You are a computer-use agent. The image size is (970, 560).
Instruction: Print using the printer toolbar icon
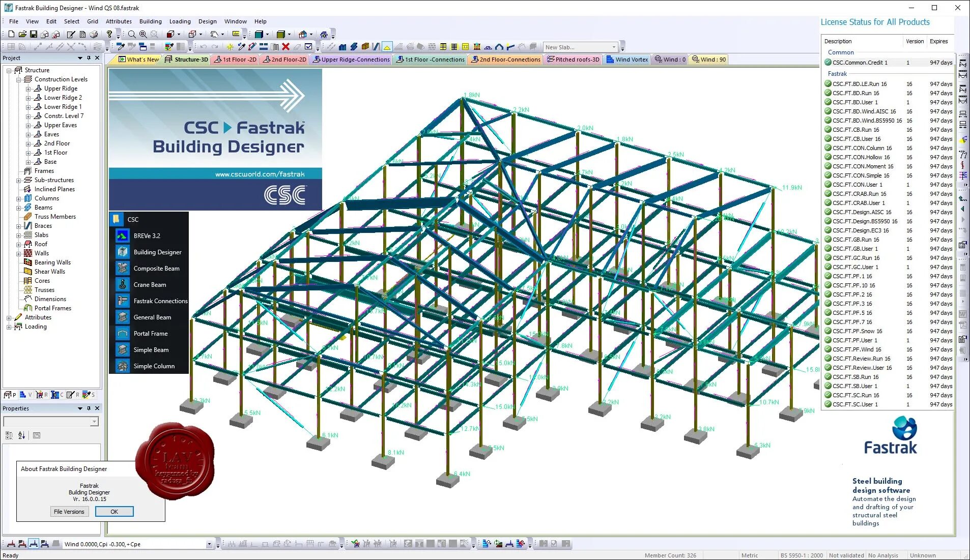[x=94, y=34]
